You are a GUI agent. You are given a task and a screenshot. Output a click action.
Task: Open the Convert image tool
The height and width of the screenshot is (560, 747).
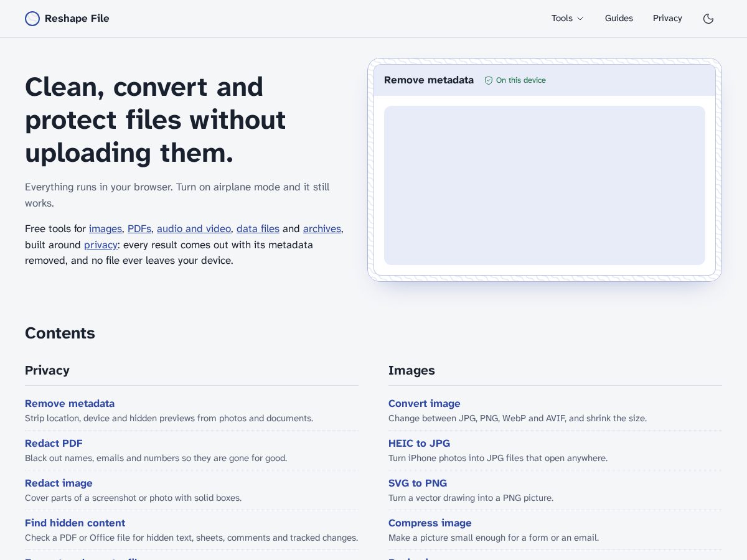click(x=425, y=403)
